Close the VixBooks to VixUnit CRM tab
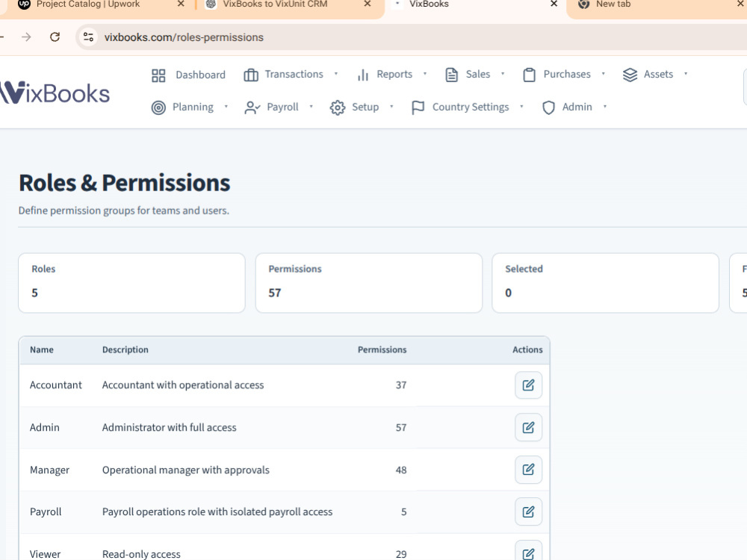747x560 pixels. pos(368,4)
